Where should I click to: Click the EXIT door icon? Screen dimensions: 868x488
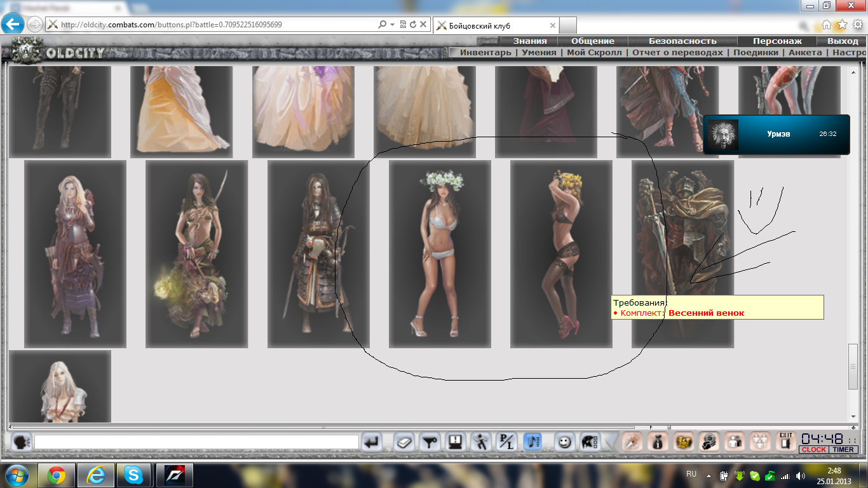tap(787, 442)
